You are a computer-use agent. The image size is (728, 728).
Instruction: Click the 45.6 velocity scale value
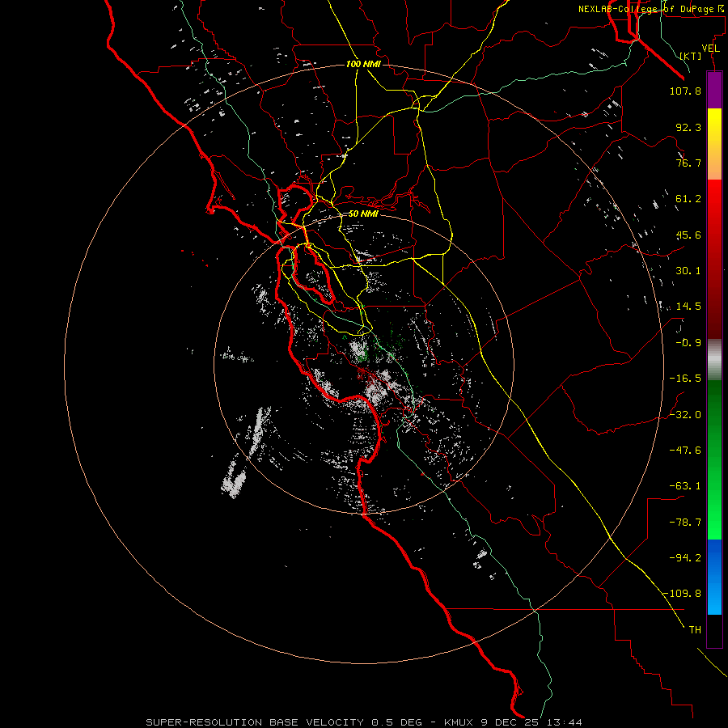pos(688,235)
